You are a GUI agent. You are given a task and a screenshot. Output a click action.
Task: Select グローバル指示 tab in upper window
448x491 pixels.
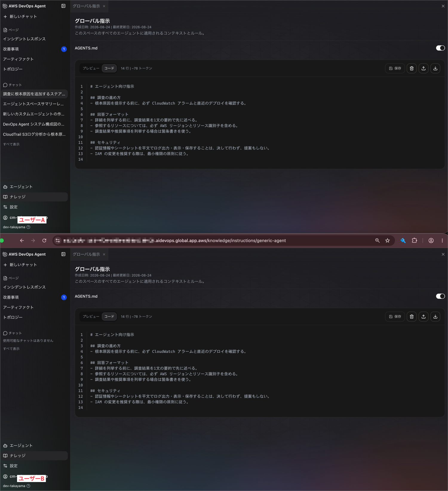pos(86,6)
